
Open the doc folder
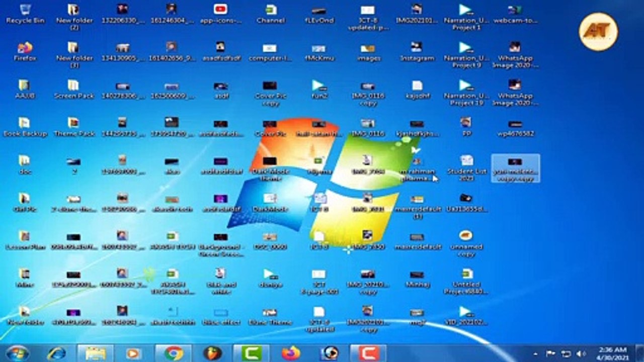25,165
